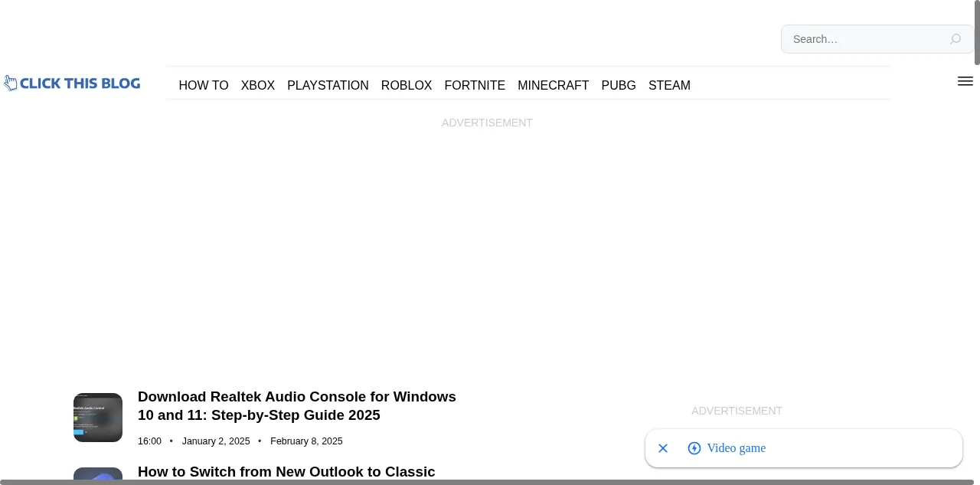Open the FORTNITE category
The height and width of the screenshot is (485, 980).
tap(475, 86)
